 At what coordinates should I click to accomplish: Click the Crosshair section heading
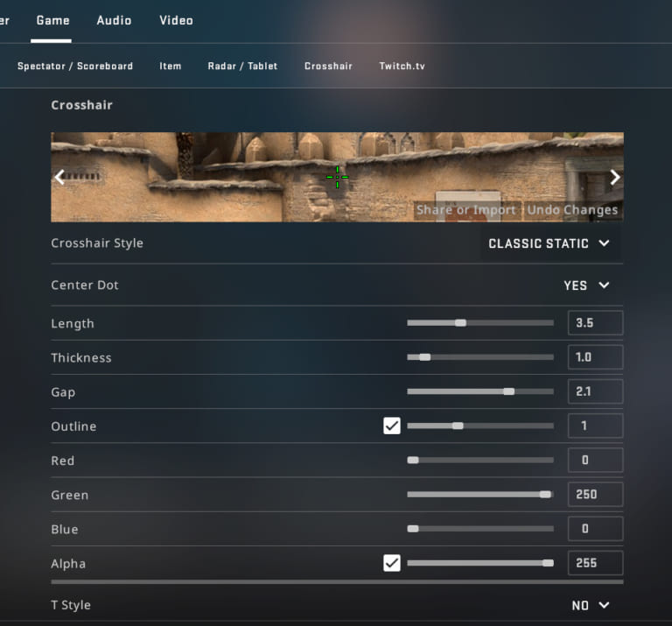(82, 105)
